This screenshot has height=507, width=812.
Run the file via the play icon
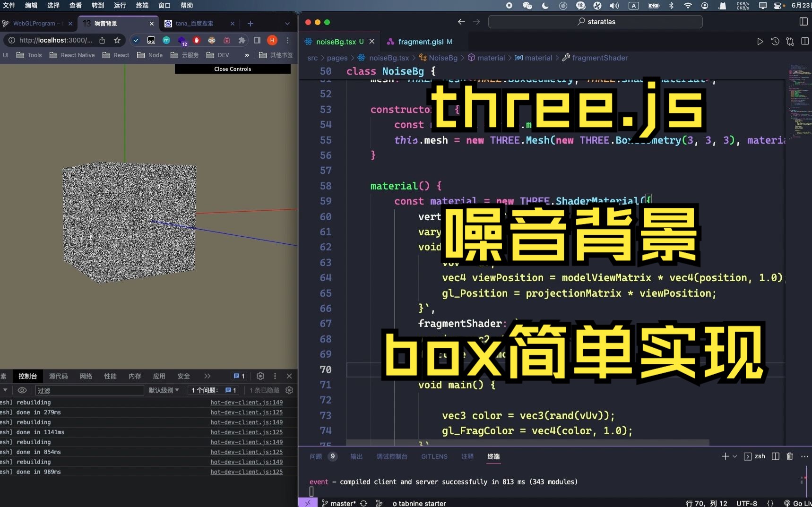click(x=760, y=42)
